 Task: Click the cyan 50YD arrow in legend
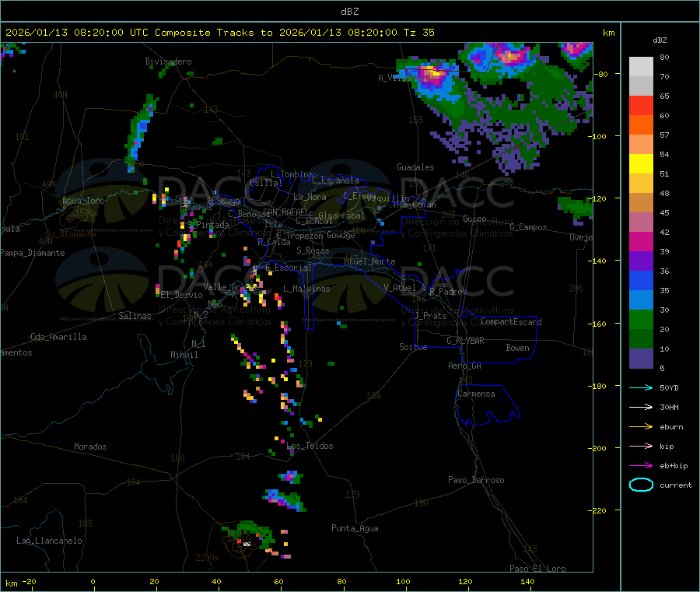click(641, 387)
